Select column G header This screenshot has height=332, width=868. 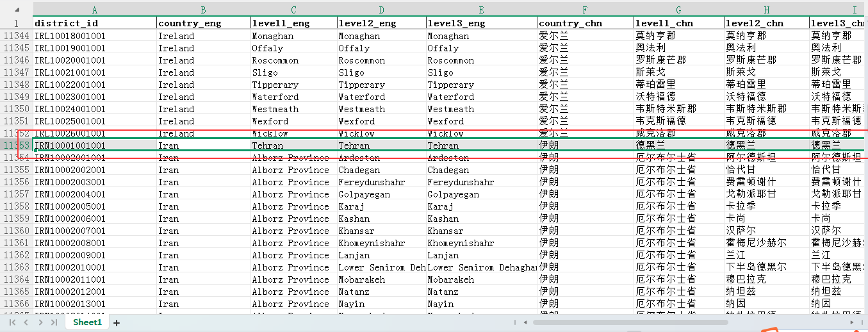tap(679, 10)
